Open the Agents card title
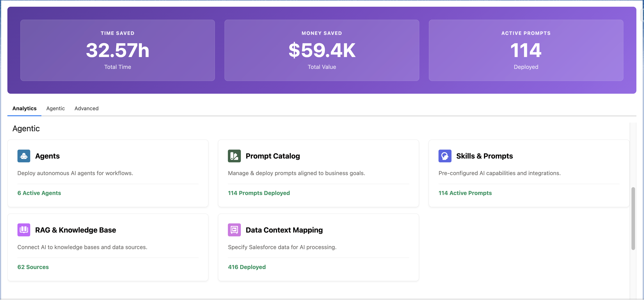The width and height of the screenshot is (644, 301). pyautogui.click(x=47, y=156)
